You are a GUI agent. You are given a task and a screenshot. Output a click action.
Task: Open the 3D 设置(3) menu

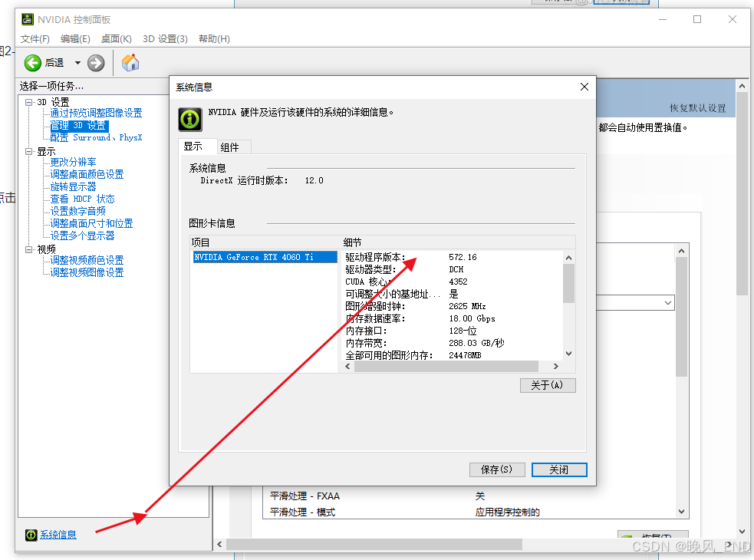pyautogui.click(x=166, y=39)
